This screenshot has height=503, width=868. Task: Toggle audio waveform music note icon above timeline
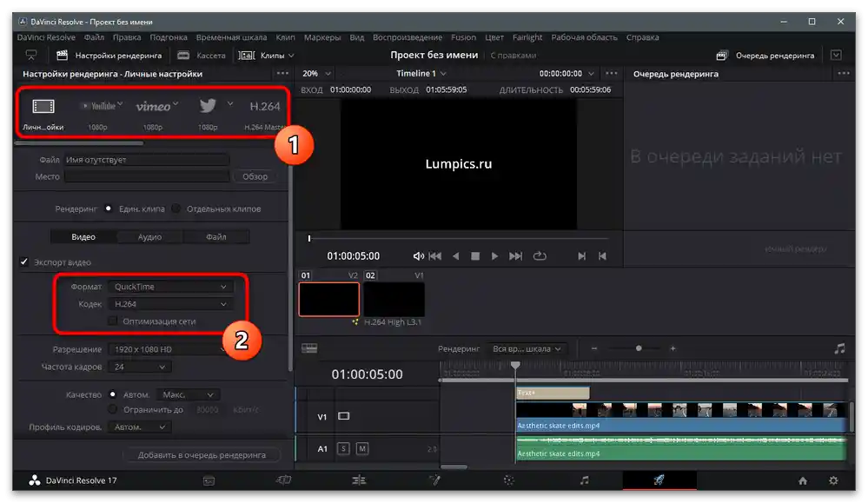pos(840,348)
